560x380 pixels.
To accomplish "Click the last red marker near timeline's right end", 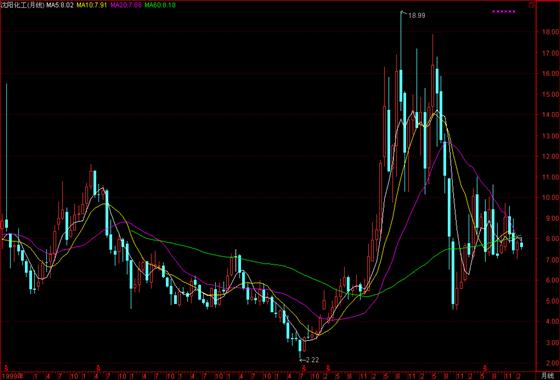I will (x=485, y=368).
